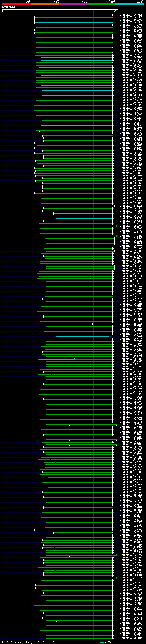Screen dimensions: 146x644
Task: Click the red 20% identity legend bar
Action: [16, 4]
